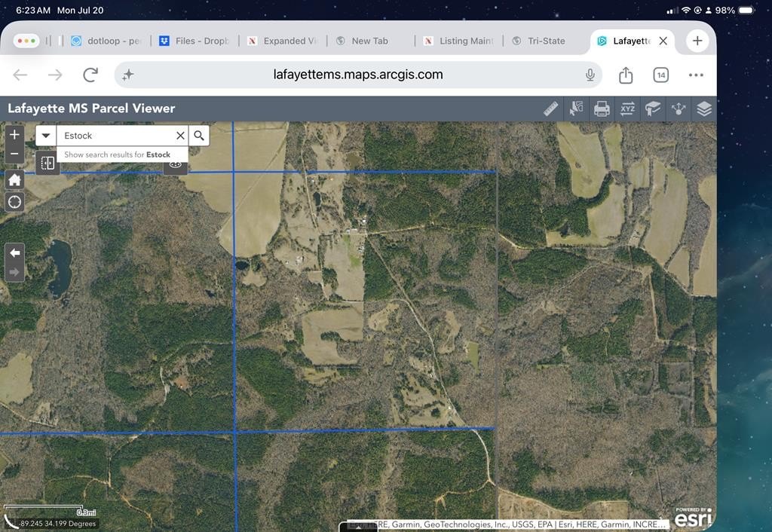Image resolution: width=772 pixels, height=532 pixels.
Task: Open browser three-dots more menu
Action: [x=696, y=75]
